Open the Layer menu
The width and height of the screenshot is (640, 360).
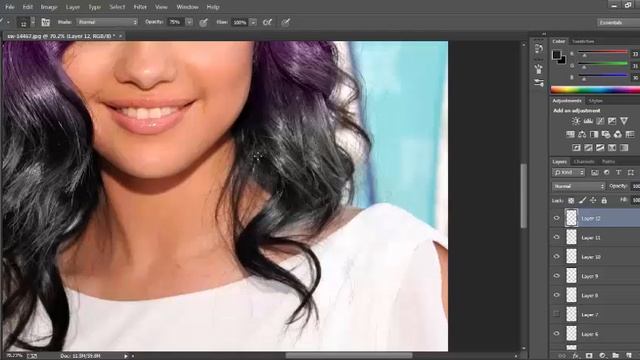[73, 7]
